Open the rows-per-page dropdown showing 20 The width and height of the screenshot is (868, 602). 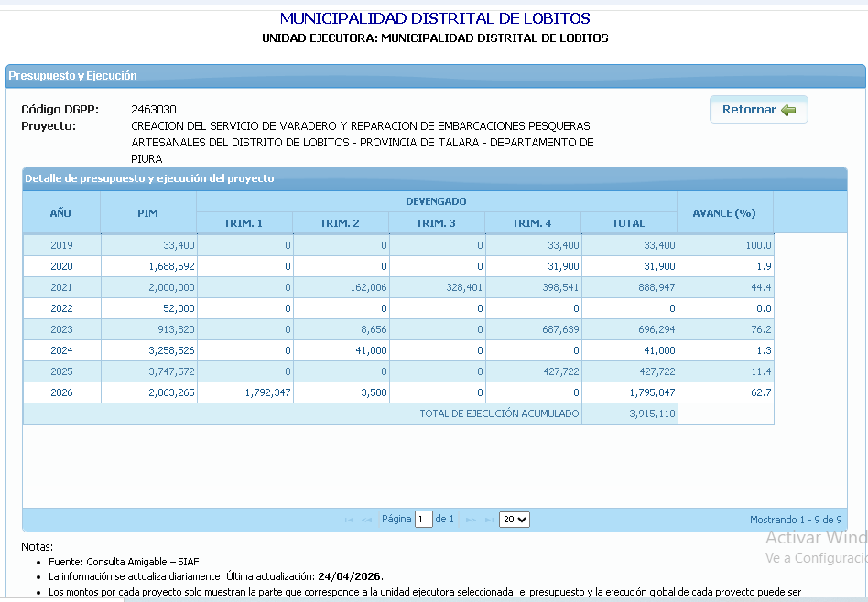515,520
